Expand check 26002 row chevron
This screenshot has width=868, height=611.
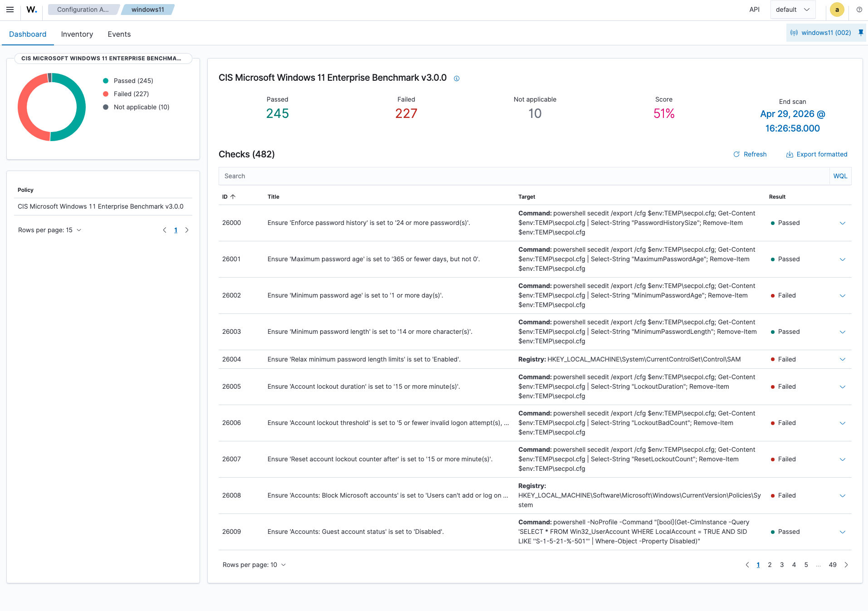pyautogui.click(x=843, y=295)
